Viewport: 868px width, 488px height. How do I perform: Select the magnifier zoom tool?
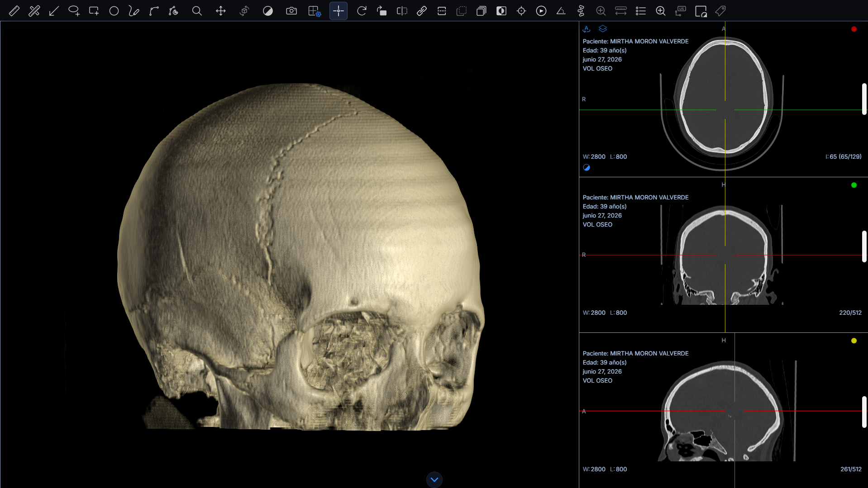[197, 11]
